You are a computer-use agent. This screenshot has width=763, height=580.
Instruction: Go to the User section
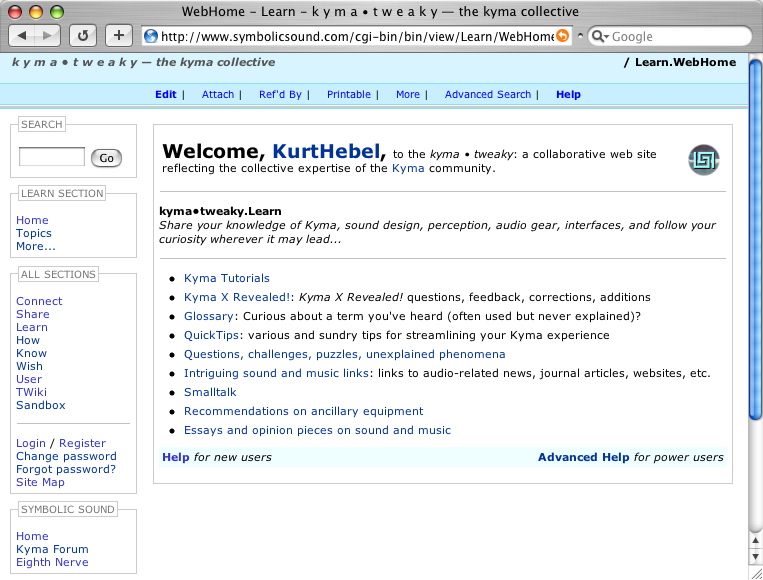tap(29, 380)
